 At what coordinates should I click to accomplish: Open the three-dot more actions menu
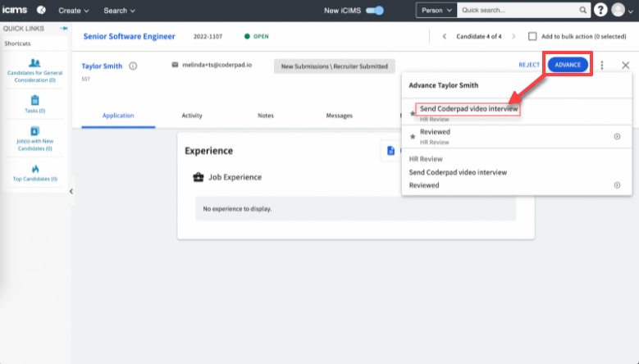pos(602,66)
